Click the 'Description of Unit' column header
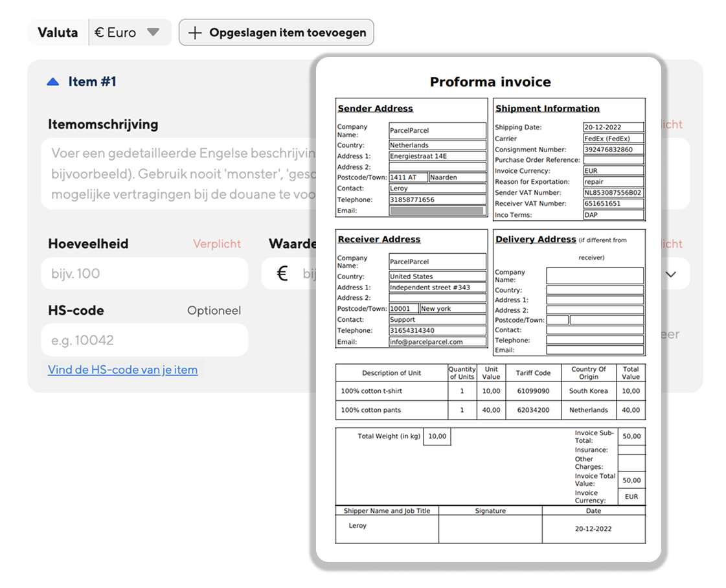Screen dimensions: 726x588 click(392, 373)
